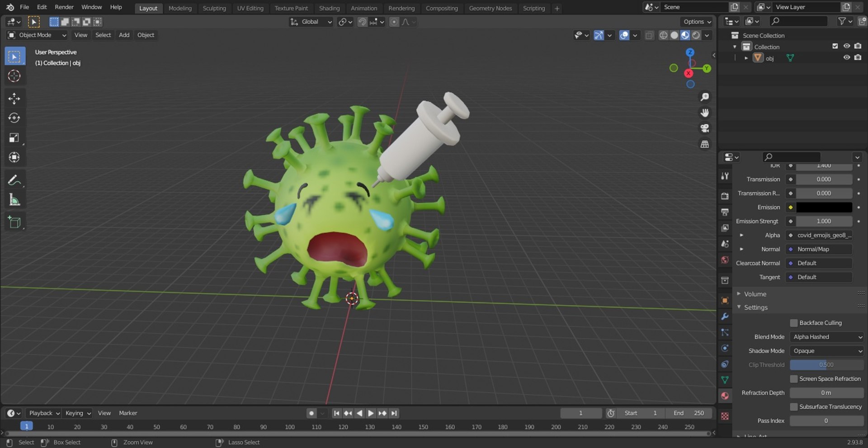
Task: Toggle the camera view icon
Action: [704, 128]
